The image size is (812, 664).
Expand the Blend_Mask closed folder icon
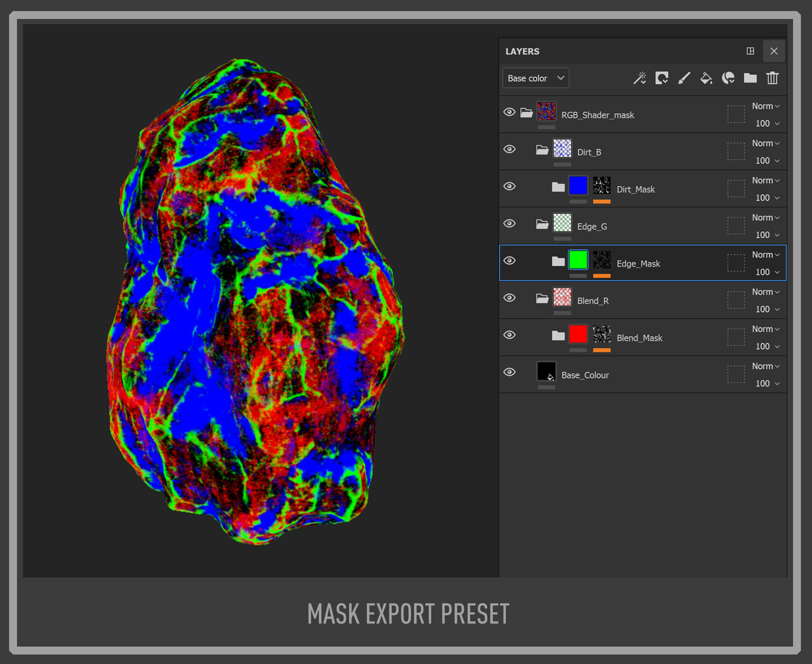point(558,335)
